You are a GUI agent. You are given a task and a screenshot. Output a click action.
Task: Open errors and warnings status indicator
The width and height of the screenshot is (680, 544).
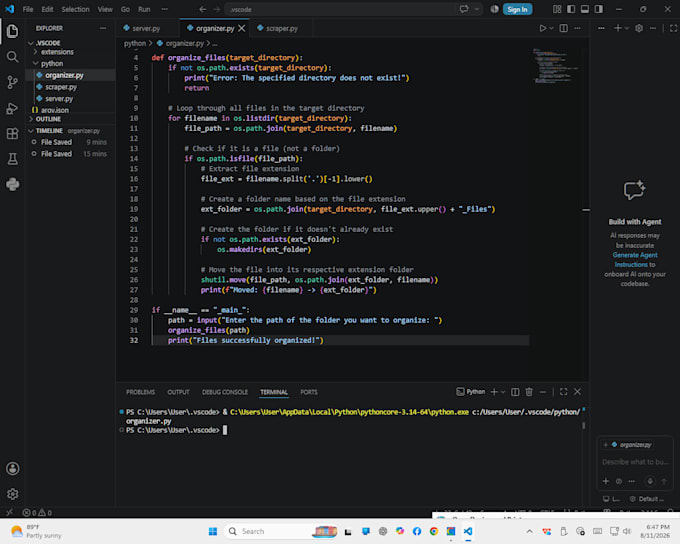click(x=37, y=513)
